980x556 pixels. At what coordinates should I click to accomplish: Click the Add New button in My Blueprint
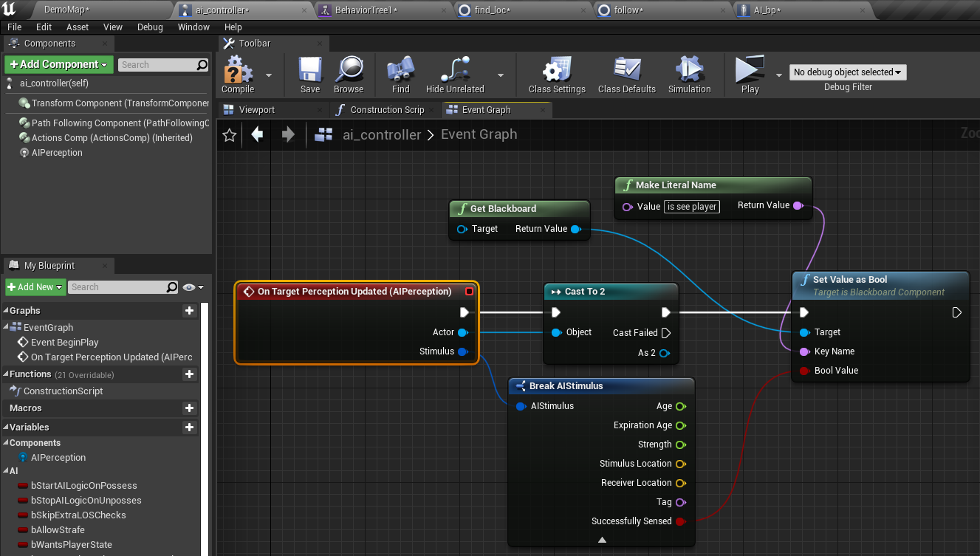(x=33, y=286)
